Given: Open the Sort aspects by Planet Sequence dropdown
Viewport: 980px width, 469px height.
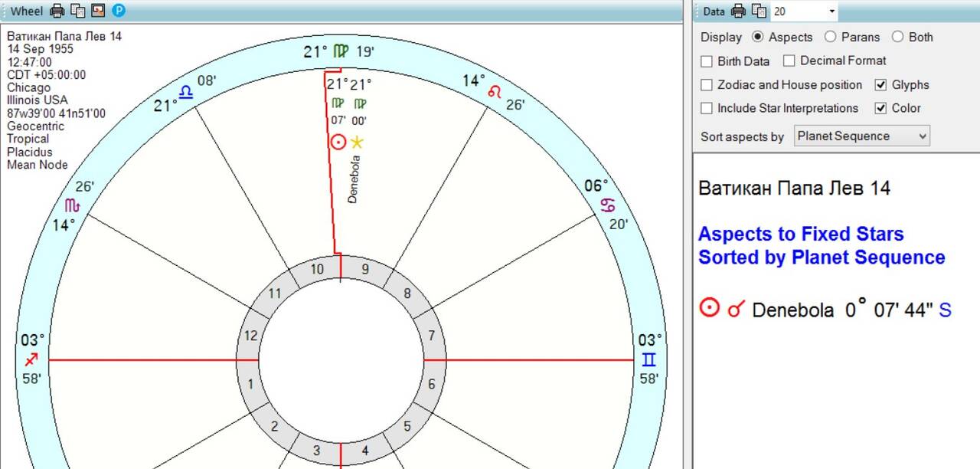Looking at the screenshot, I should point(861,136).
